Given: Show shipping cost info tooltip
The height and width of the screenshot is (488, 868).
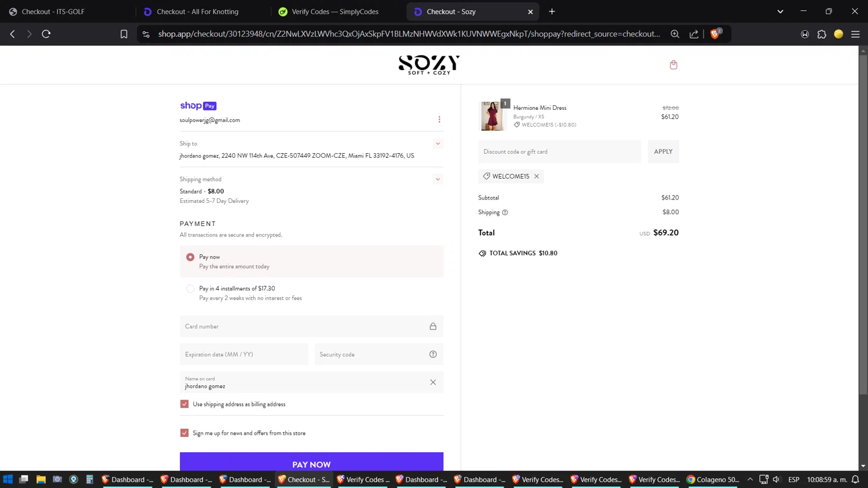Looking at the screenshot, I should point(505,212).
